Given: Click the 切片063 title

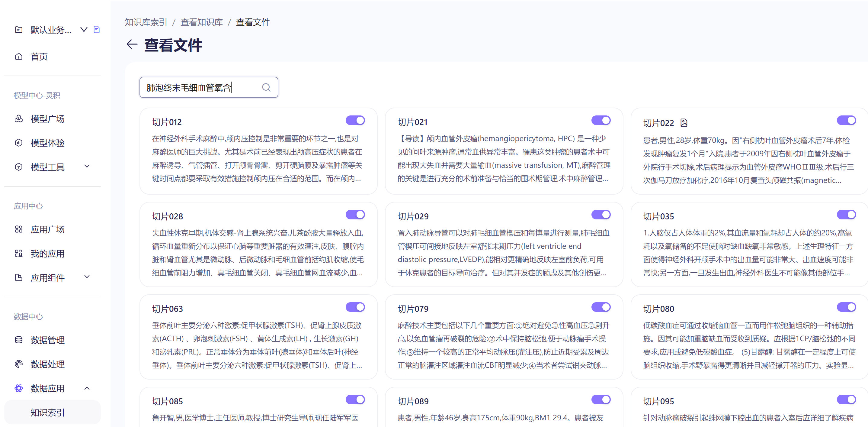Looking at the screenshot, I should tap(168, 309).
